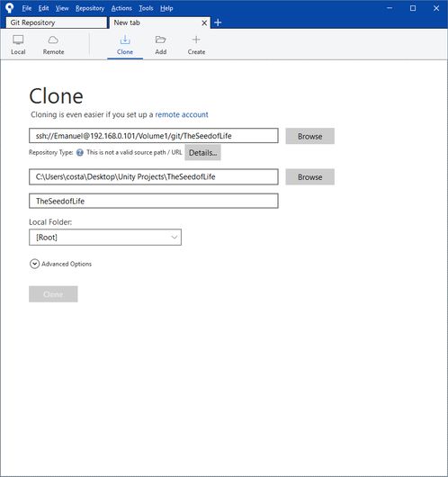
Task: Browse for the destination path
Action: pos(310,176)
